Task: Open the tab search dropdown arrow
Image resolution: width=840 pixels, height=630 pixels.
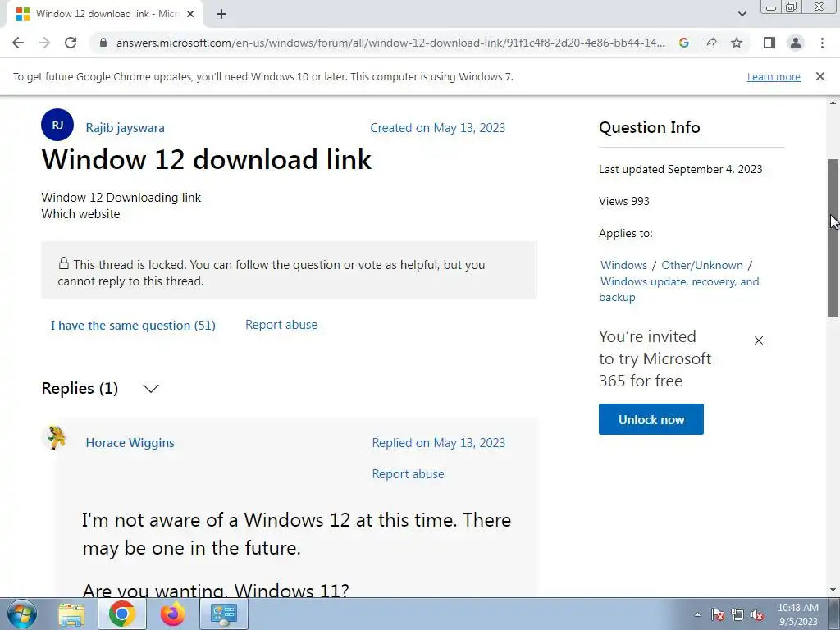Action: coord(742,15)
